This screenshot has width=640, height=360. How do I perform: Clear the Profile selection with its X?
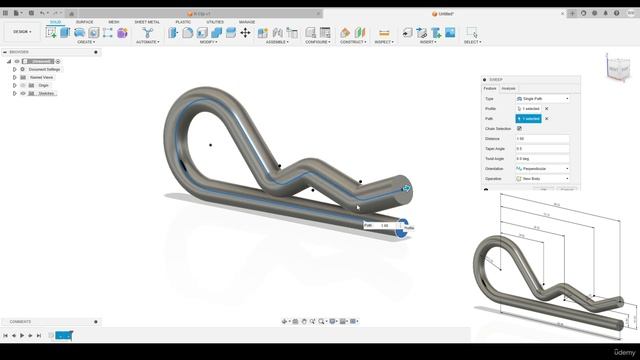coord(547,109)
